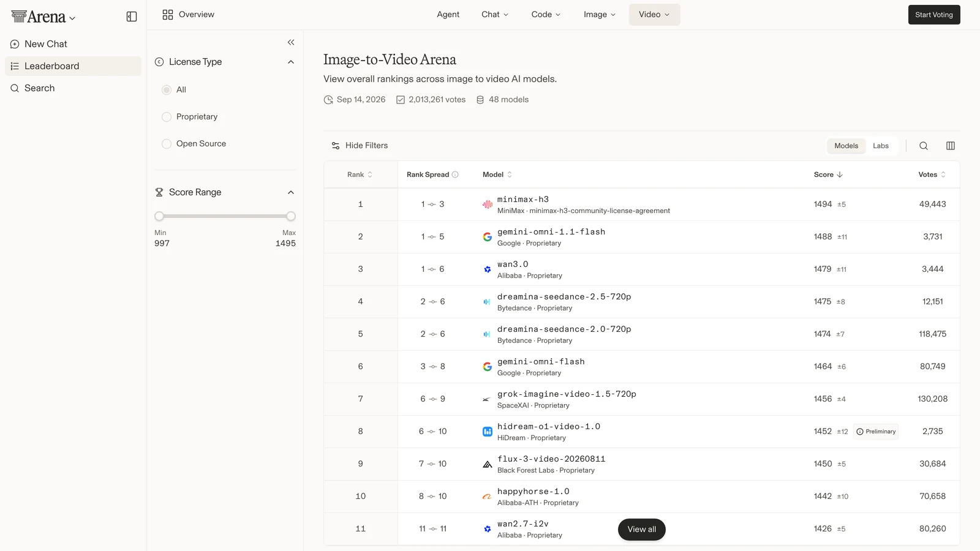The image size is (980, 551).
Task: Click the View all button
Action: click(x=642, y=530)
